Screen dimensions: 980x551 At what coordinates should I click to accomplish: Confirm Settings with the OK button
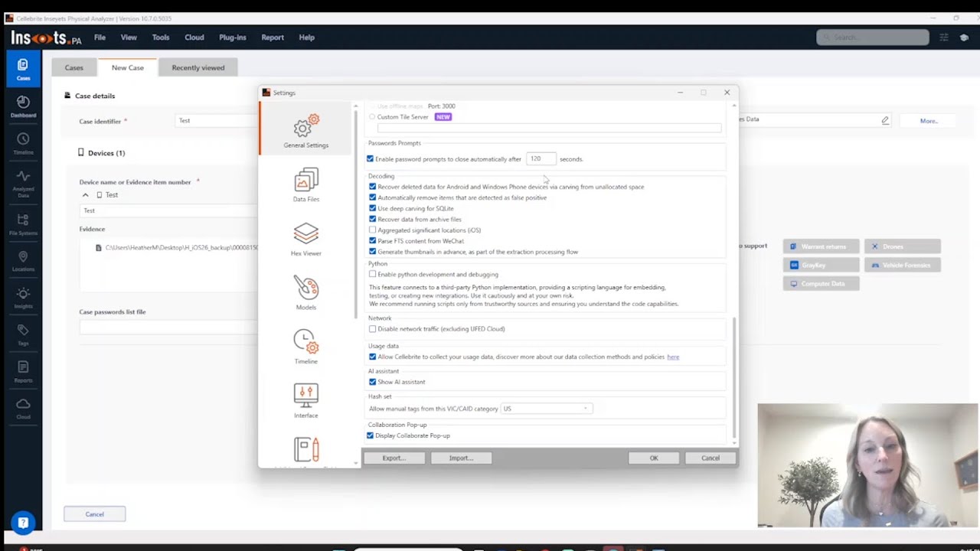(x=654, y=458)
